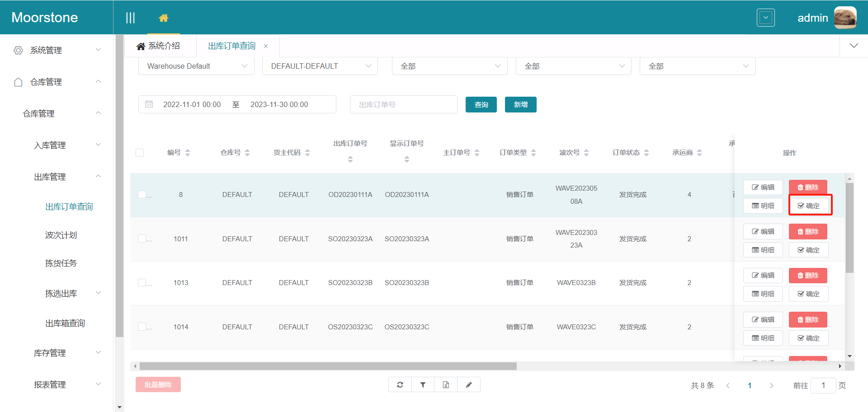868x412 pixels.
Task: Click the pencil edit icon in bottom toolbar
Action: pos(469,385)
